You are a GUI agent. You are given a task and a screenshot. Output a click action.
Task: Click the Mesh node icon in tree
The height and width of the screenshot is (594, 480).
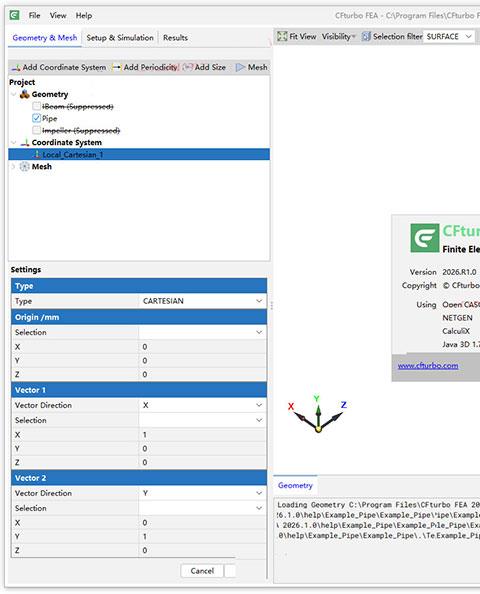(x=24, y=167)
